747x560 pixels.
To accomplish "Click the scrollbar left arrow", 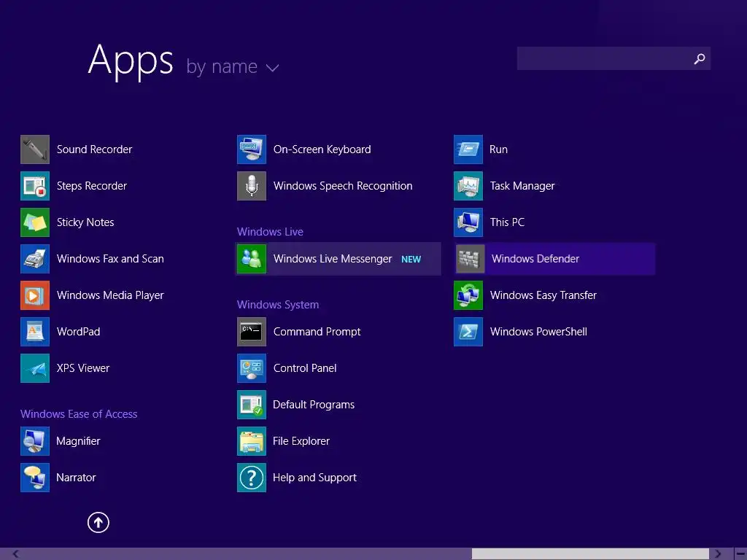I will (16, 554).
